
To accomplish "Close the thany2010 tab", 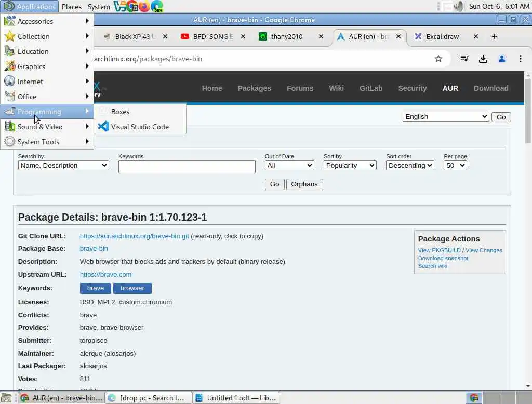I will 321,36.
